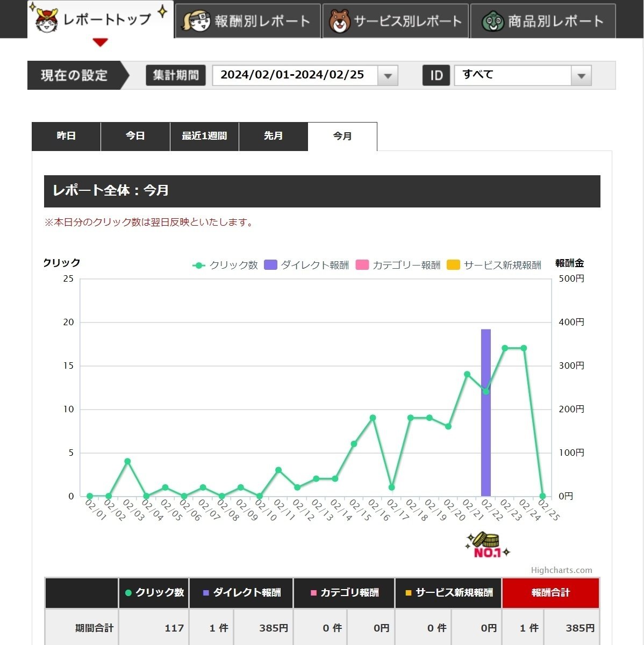
Task: Click the bear icon on サービス別レポート tab
Action: coord(340,21)
